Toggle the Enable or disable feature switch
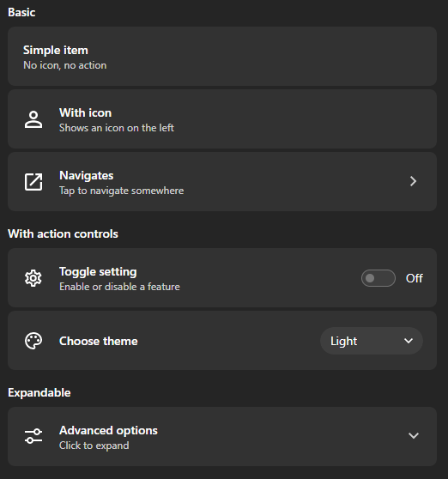This screenshot has width=448, height=479. pos(378,278)
